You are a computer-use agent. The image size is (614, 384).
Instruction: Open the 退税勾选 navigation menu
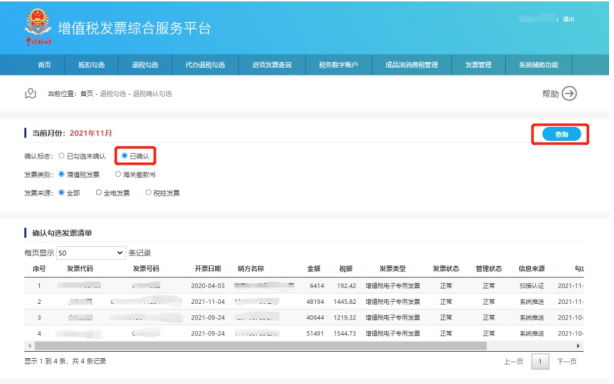[x=145, y=65]
